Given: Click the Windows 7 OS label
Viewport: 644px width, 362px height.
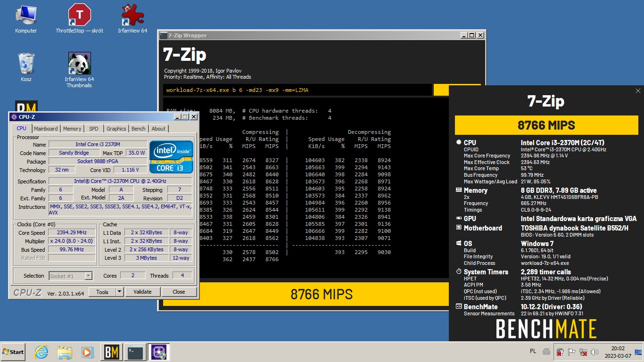Looking at the screenshot, I should 537,244.
